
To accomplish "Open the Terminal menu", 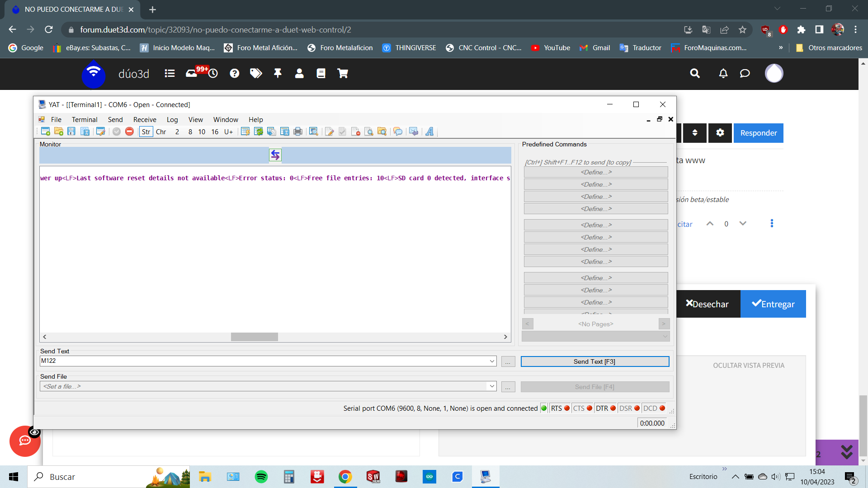I will [x=84, y=119].
